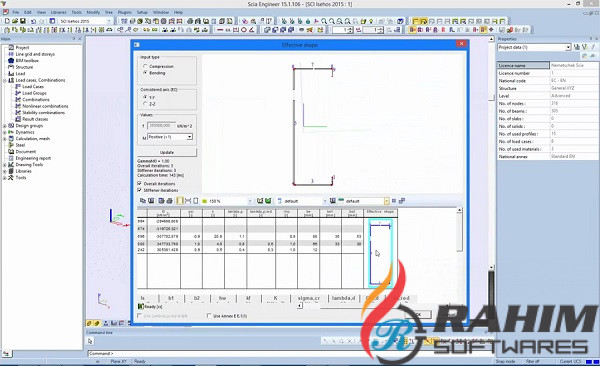The width and height of the screenshot is (600, 366).
Task: Open the Setup menu
Action: tap(142, 12)
